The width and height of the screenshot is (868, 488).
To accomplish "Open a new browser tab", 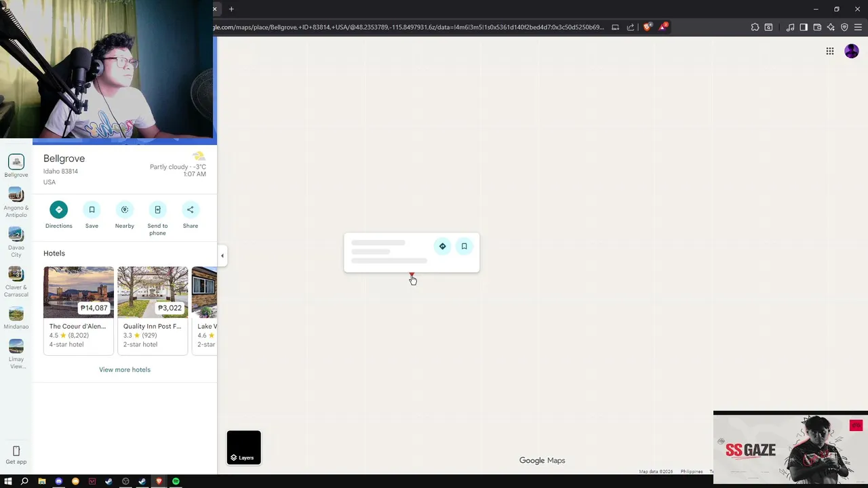I will (x=231, y=9).
